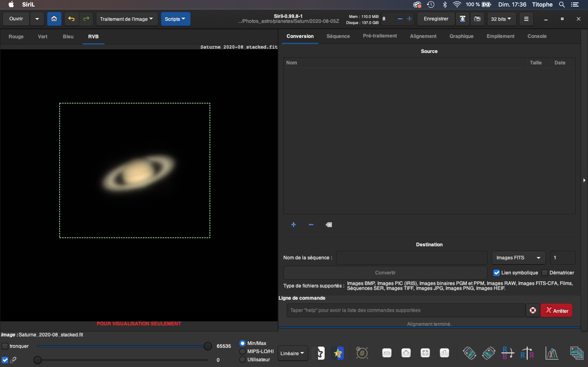Select the Rouge channel tab
588x367 pixels.
coord(16,36)
